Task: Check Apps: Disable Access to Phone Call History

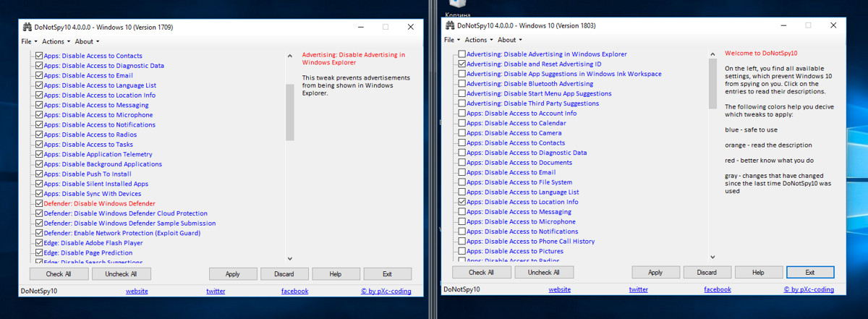Action: (x=461, y=242)
